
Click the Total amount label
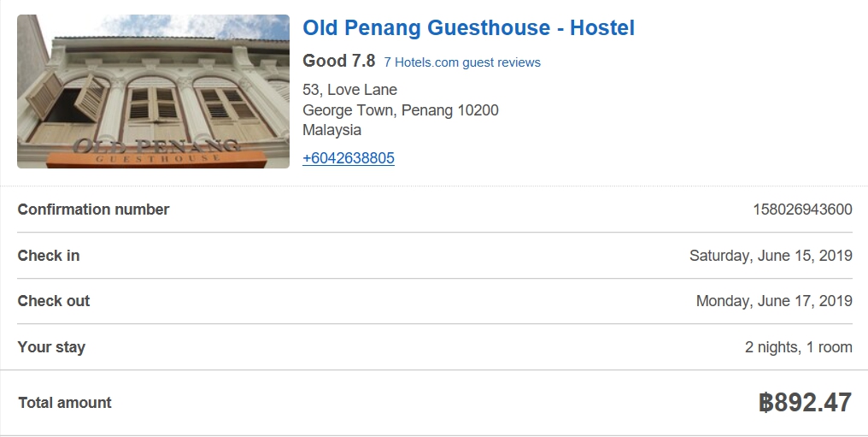point(65,403)
